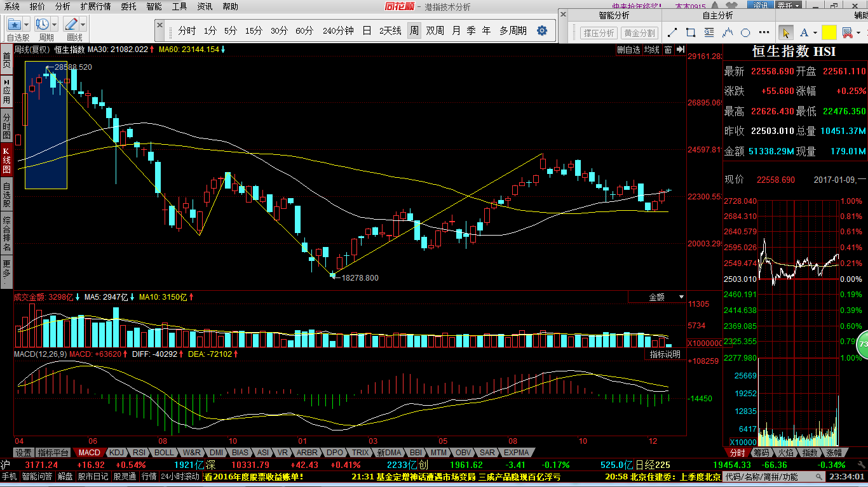Viewport: 868px width, 487px height.
Task: Open the 自选股 watchlist star icon
Action: pos(14,24)
